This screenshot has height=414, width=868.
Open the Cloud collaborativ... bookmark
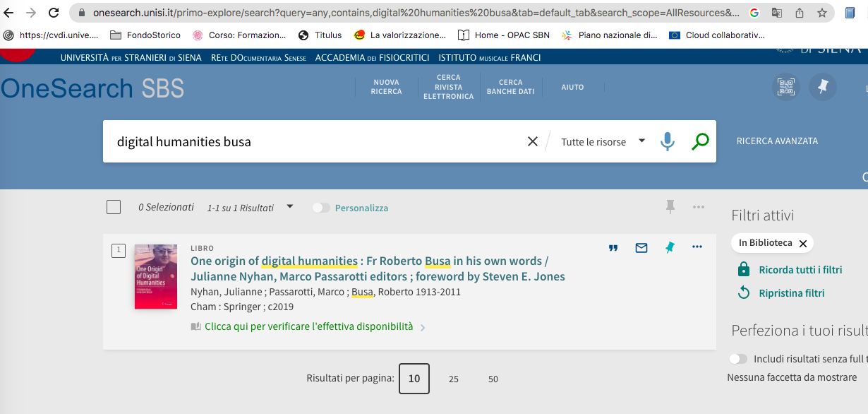(x=716, y=35)
